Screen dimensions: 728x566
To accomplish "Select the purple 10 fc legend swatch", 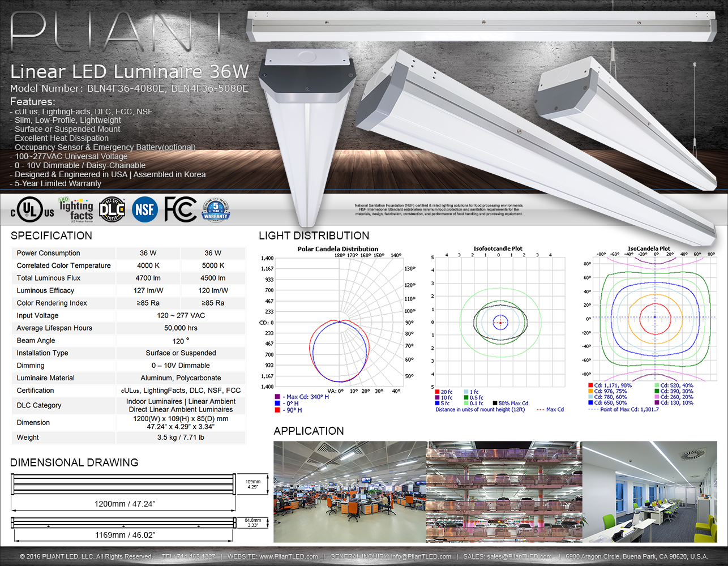I will (437, 397).
